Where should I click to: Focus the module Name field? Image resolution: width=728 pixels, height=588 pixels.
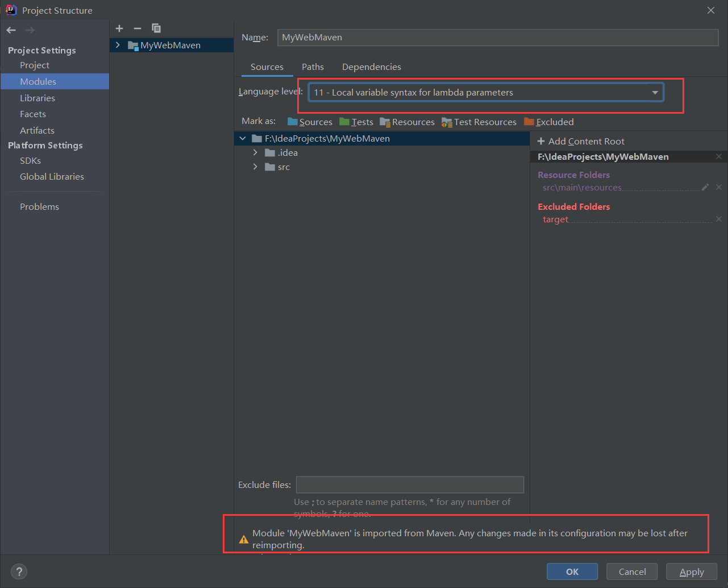coord(498,37)
